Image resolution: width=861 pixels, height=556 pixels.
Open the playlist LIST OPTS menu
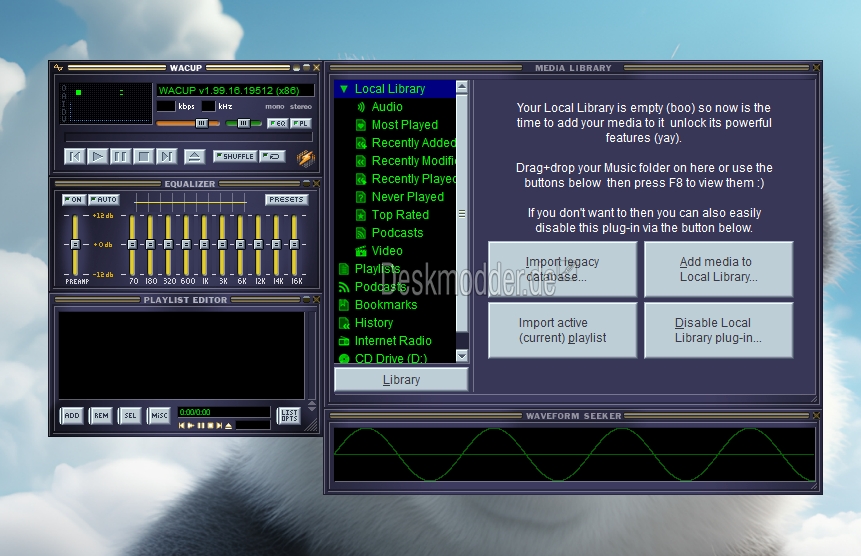tap(289, 415)
